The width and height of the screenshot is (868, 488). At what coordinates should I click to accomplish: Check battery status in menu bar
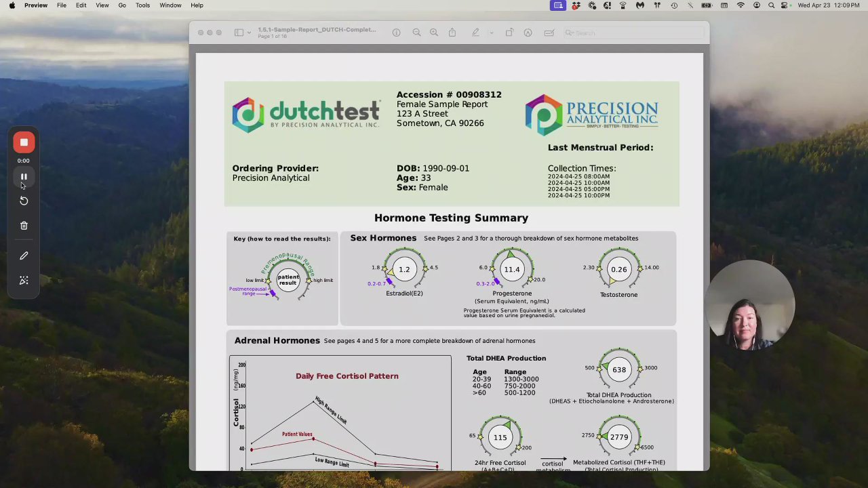click(x=707, y=5)
